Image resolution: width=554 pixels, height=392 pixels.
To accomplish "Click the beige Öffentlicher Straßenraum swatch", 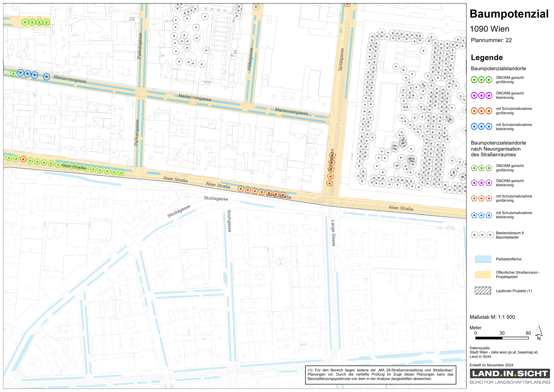I will (483, 275).
